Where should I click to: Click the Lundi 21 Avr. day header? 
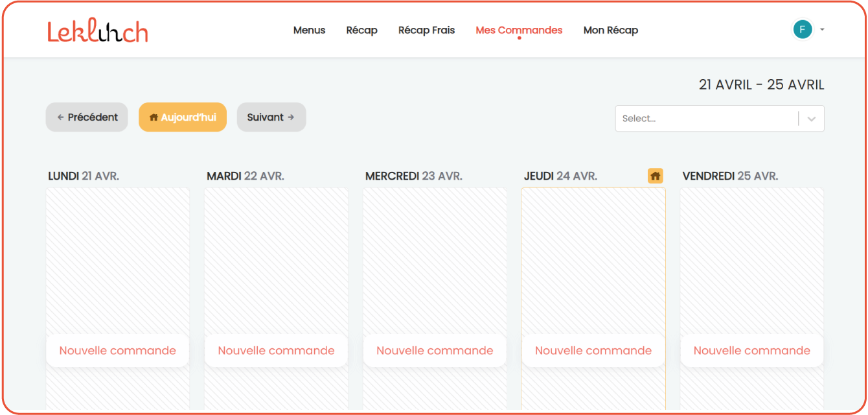[x=84, y=176]
